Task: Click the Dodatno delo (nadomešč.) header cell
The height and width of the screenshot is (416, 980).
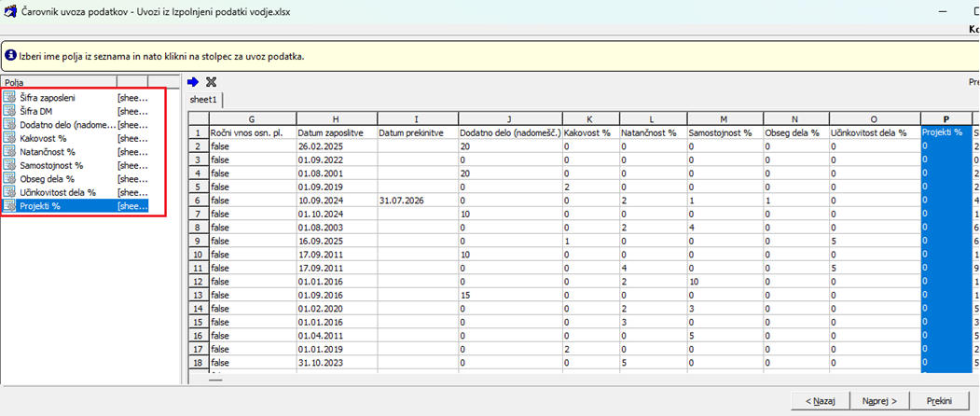Action: pyautogui.click(x=510, y=132)
